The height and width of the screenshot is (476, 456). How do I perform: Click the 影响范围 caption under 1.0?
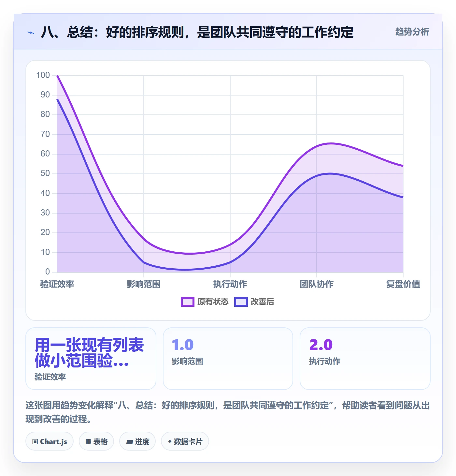click(x=187, y=361)
